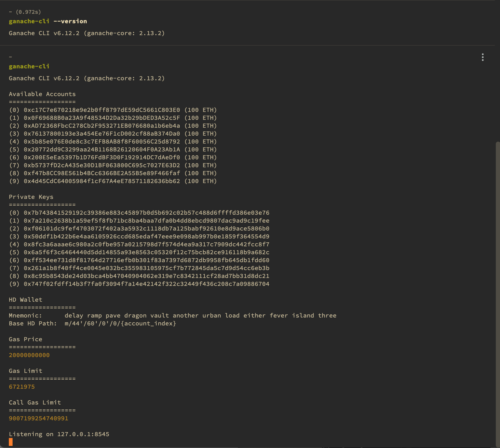Viewport: 500px width, 448px height.
Task: Click the "HD Wallet" heading
Action: pos(26,300)
